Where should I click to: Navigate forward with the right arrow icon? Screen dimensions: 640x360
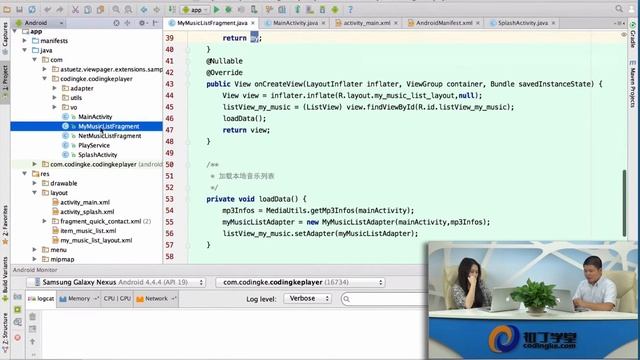tap(156, 9)
